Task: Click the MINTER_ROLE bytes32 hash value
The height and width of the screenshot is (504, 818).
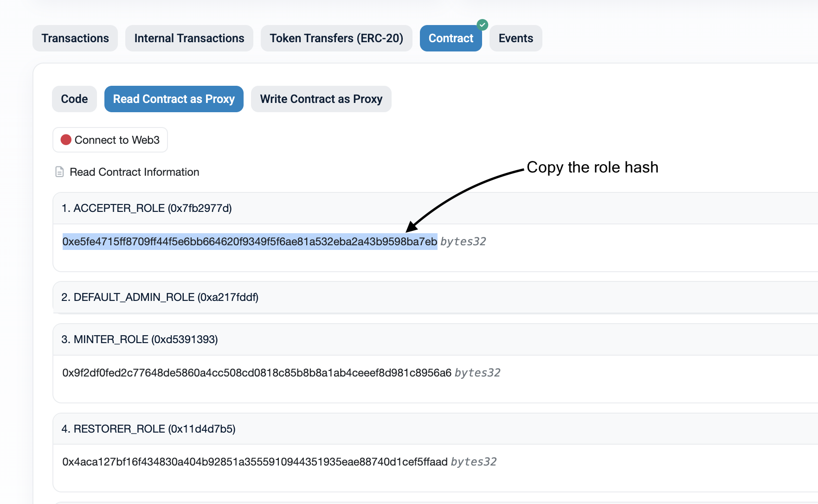Action: click(257, 373)
